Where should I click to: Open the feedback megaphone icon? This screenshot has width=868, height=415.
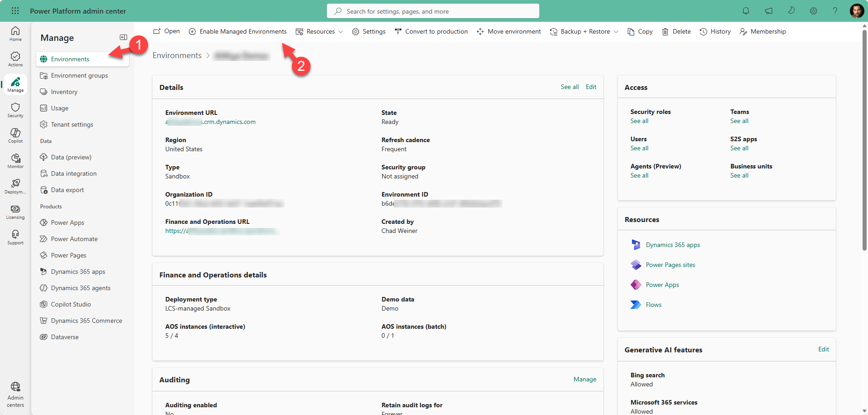coord(769,11)
